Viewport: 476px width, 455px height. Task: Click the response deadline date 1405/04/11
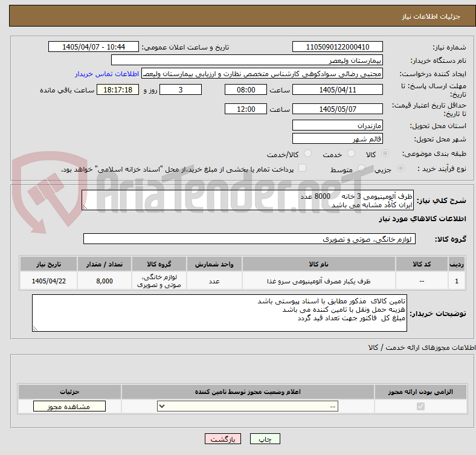point(338,89)
